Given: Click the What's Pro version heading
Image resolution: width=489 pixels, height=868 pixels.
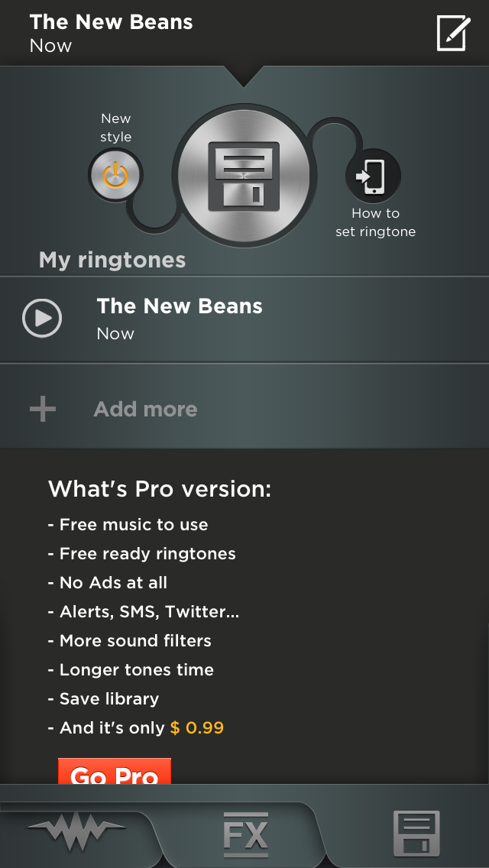Looking at the screenshot, I should pos(160,489).
